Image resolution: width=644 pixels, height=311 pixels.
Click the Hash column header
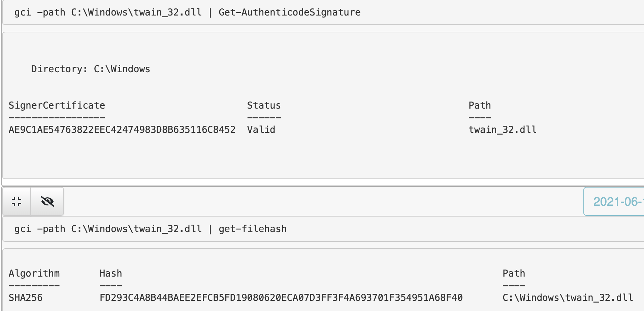[110, 274]
